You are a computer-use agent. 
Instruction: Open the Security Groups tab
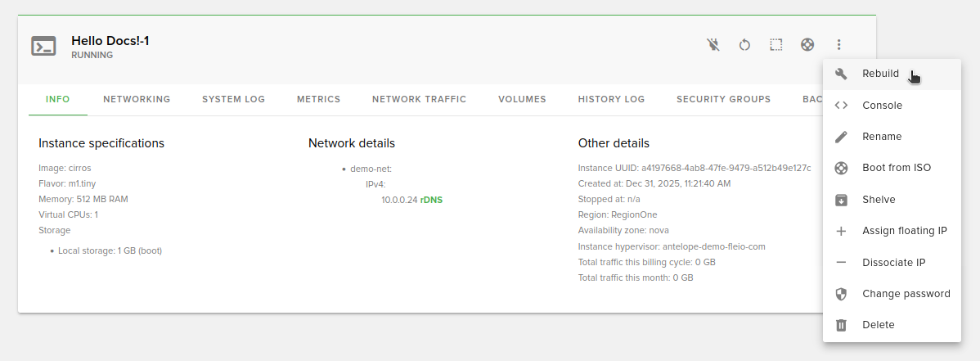pos(723,100)
